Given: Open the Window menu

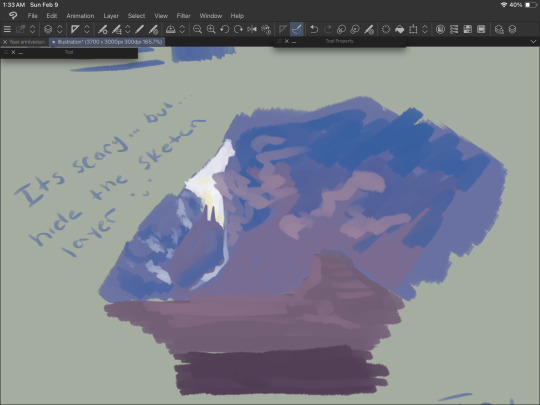Looking at the screenshot, I should click(x=211, y=16).
